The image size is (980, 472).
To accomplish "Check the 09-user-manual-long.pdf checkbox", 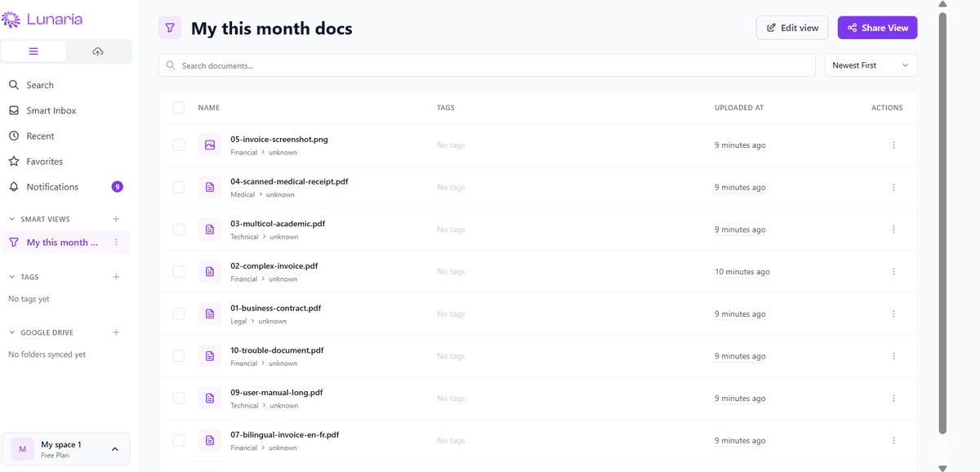I will 179,398.
